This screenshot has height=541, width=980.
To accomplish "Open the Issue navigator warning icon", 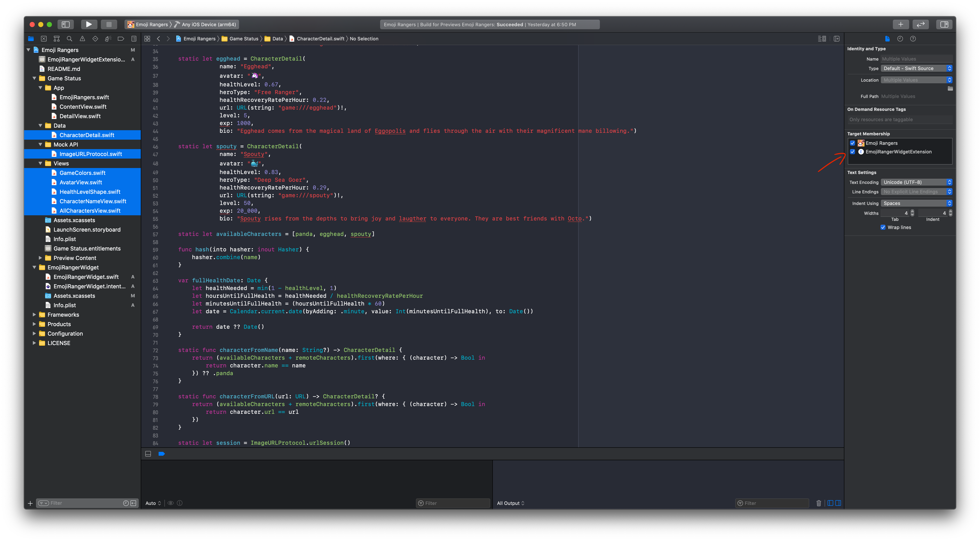I will (82, 38).
